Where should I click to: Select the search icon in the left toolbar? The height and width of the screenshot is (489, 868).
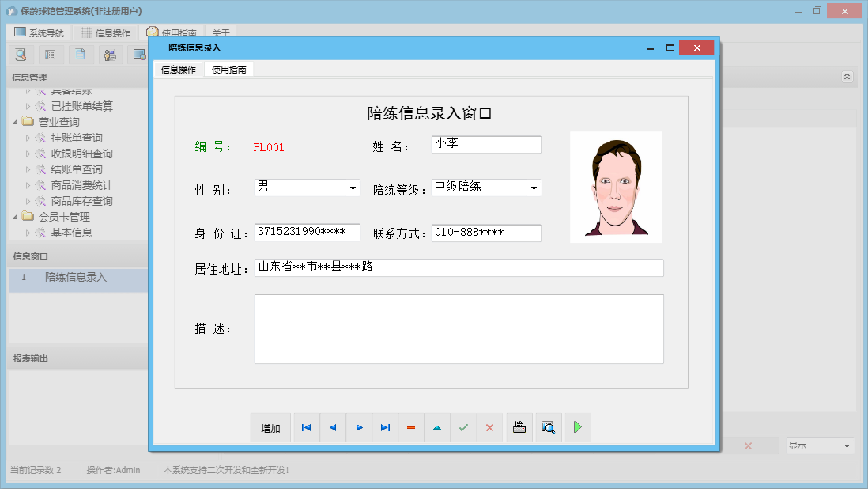pyautogui.click(x=20, y=54)
